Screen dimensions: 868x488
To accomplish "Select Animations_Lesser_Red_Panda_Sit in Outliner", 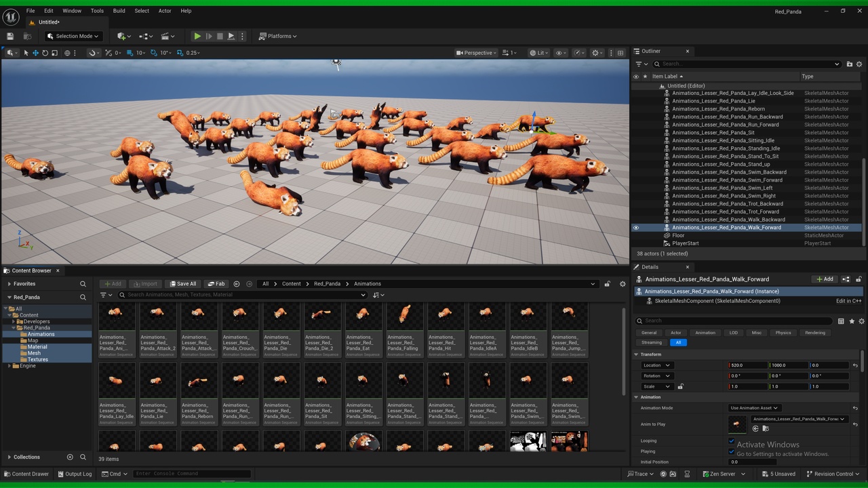I will [x=713, y=133].
